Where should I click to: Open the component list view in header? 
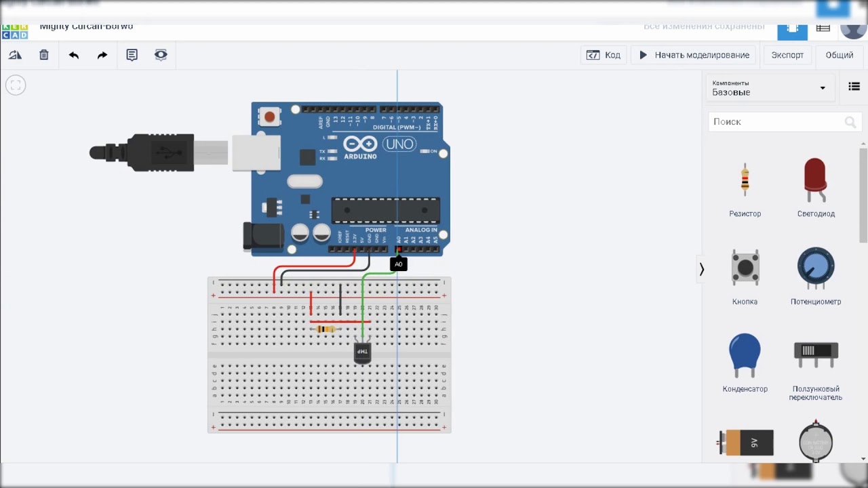point(823,28)
